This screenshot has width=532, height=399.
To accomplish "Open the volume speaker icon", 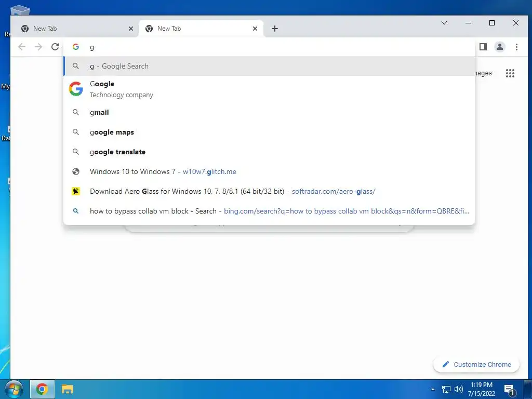I will click(x=459, y=389).
